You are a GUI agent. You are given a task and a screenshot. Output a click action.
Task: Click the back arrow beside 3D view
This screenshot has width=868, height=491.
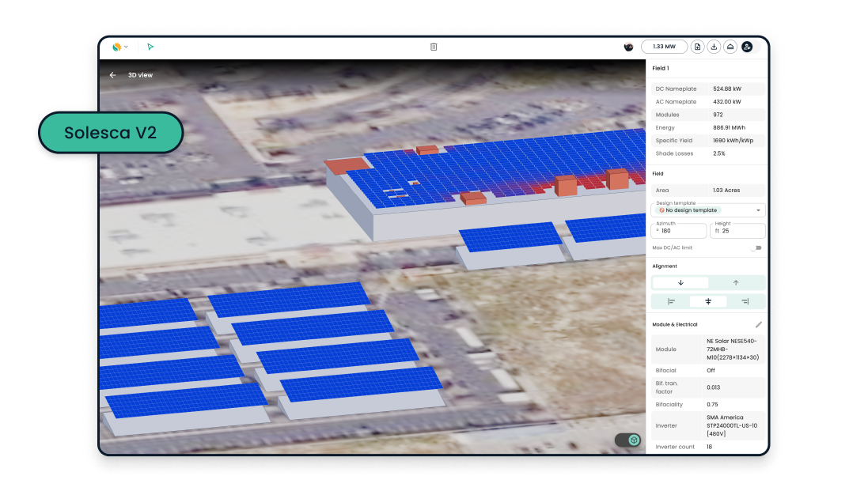tap(112, 74)
